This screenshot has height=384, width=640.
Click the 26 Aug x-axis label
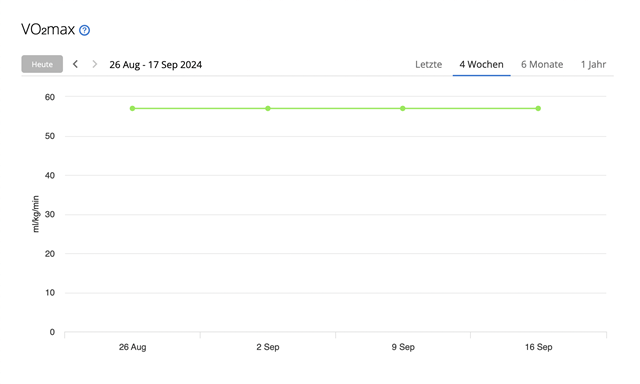133,347
